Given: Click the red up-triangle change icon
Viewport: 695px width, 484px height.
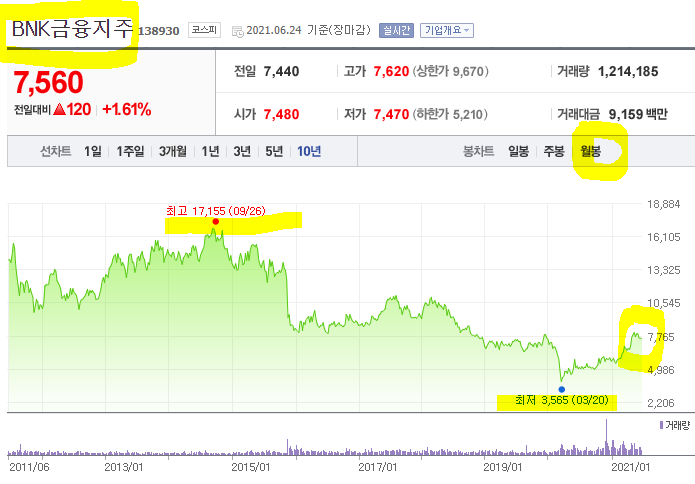Looking at the screenshot, I should (59, 109).
